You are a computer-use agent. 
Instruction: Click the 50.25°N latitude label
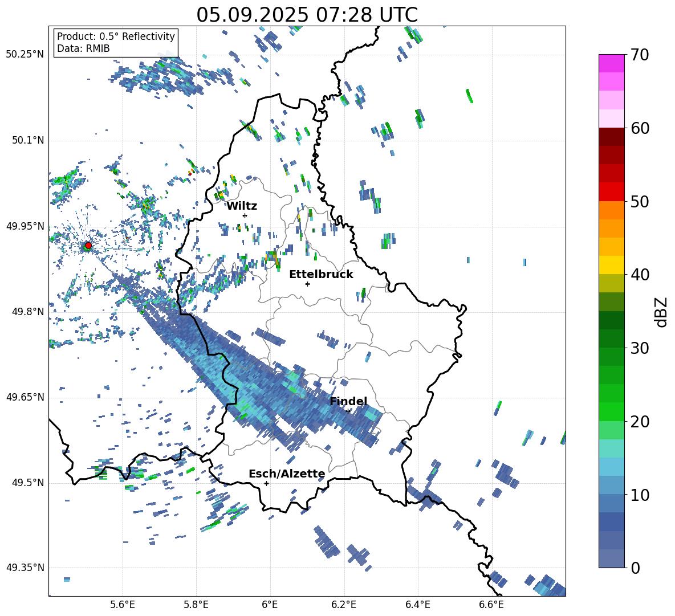25,54
